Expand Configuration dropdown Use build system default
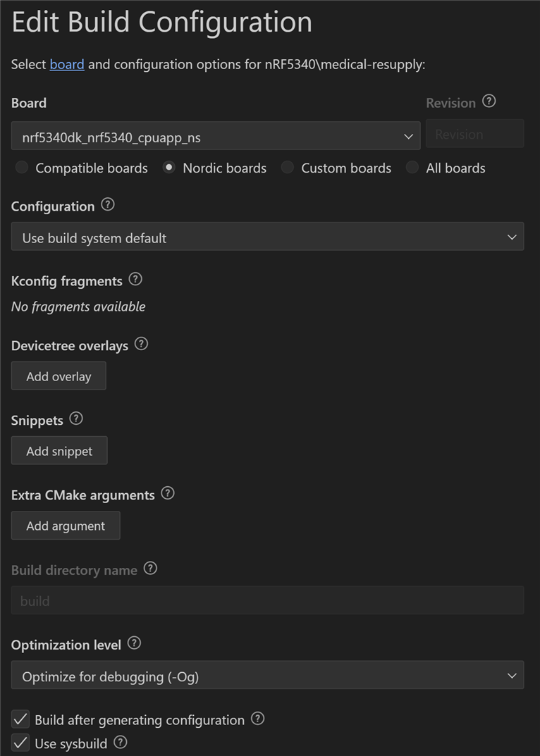540x756 pixels. [x=267, y=237]
